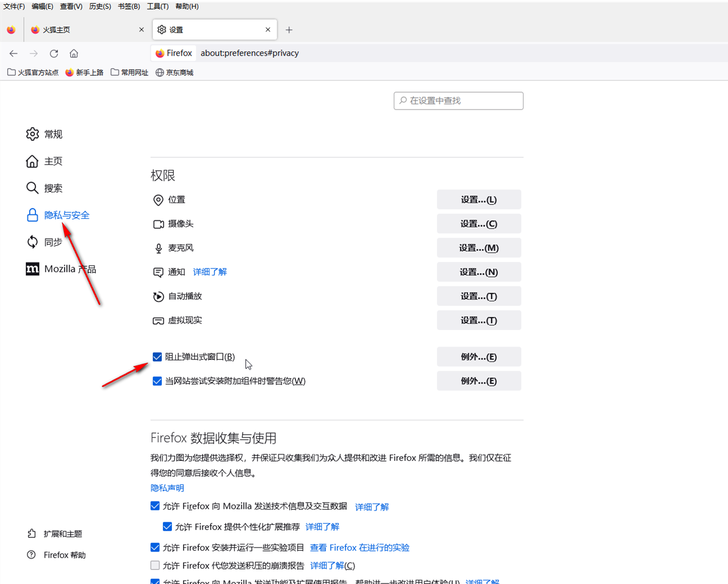Open the 历史(S) menu

coord(100,6)
